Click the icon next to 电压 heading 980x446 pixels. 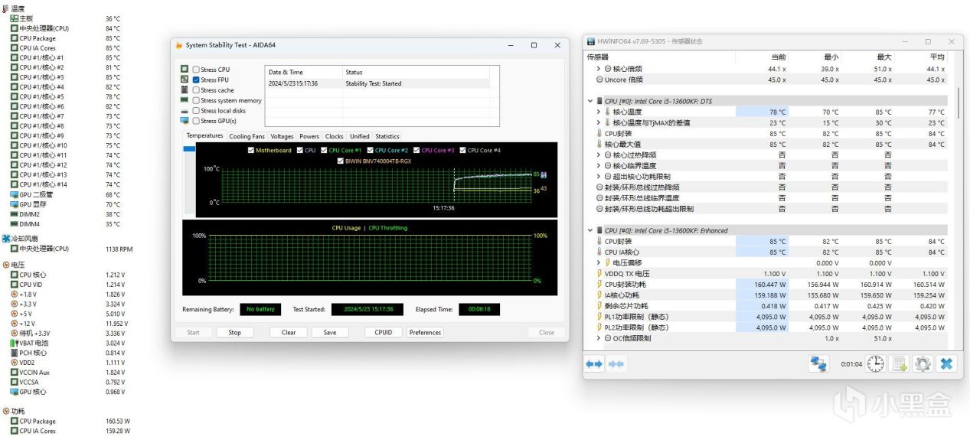pos(6,264)
